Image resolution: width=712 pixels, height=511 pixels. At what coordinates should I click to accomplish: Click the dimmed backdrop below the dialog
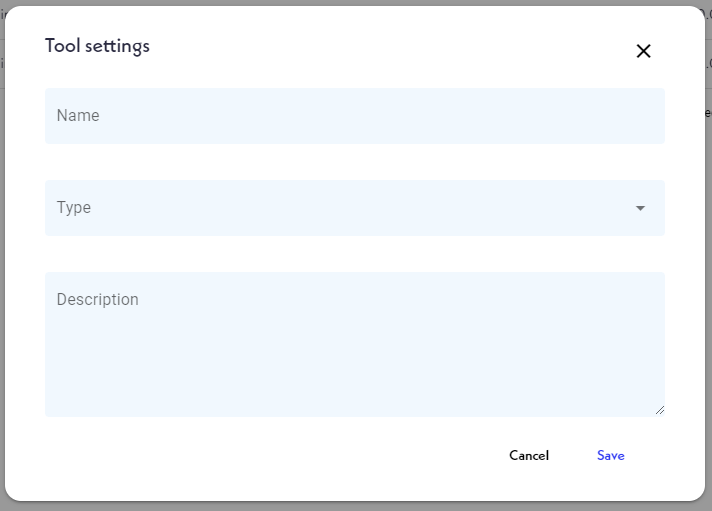(356, 506)
